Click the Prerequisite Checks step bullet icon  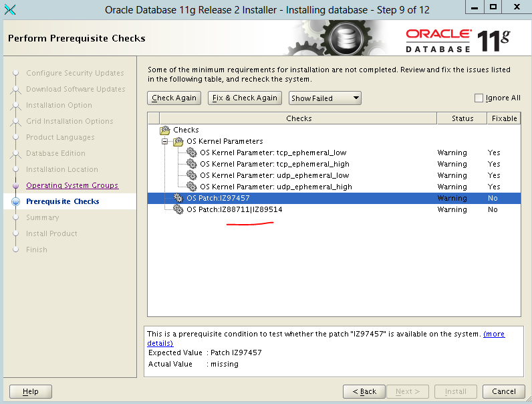click(15, 201)
